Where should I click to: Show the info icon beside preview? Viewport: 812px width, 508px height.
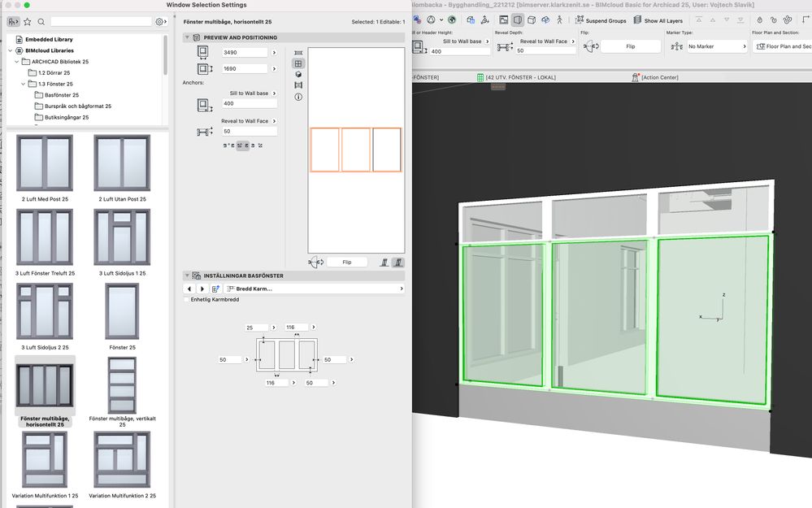tap(298, 97)
